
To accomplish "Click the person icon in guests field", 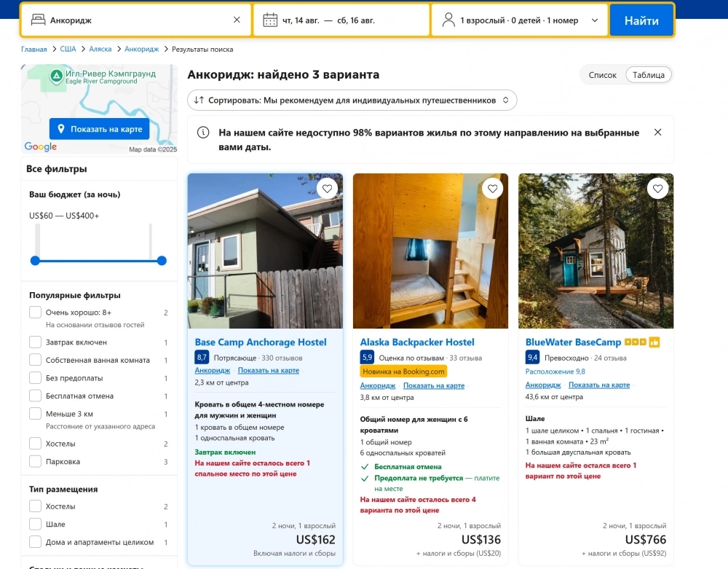I will point(449,20).
